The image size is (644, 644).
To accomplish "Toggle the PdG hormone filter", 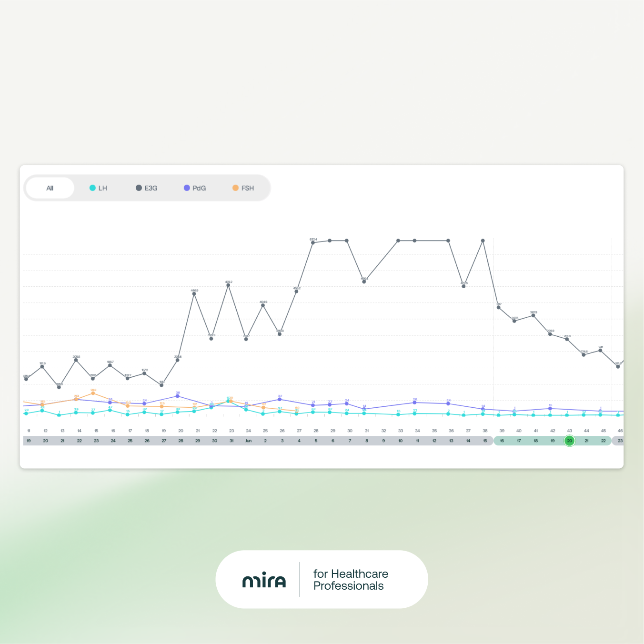I will (195, 188).
